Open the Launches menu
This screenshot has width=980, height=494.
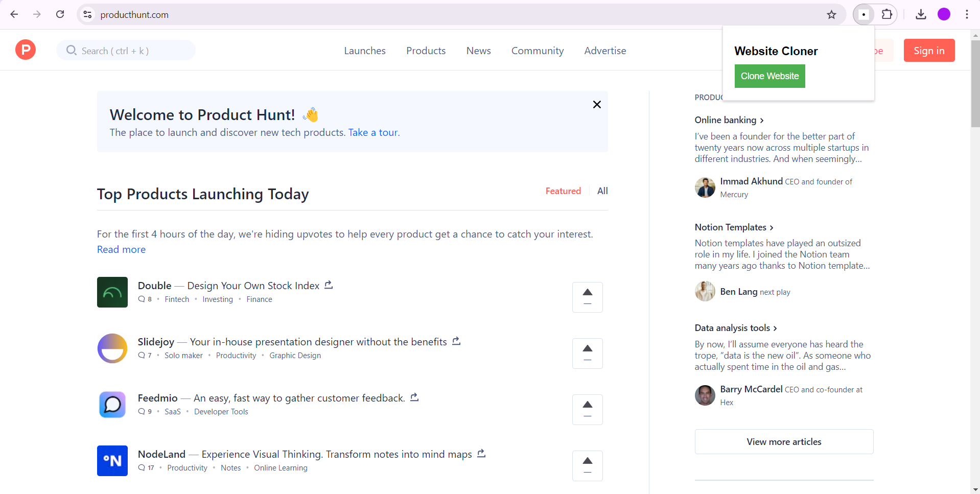coord(365,51)
